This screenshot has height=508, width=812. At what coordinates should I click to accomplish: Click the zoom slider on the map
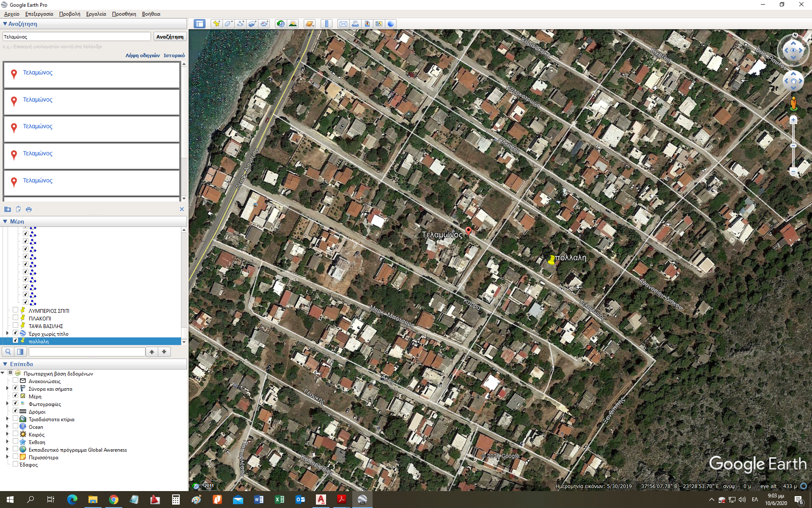(x=793, y=146)
